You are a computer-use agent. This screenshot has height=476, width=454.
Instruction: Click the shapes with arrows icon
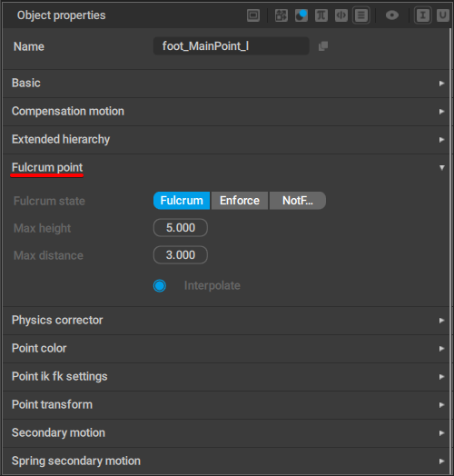(x=281, y=15)
